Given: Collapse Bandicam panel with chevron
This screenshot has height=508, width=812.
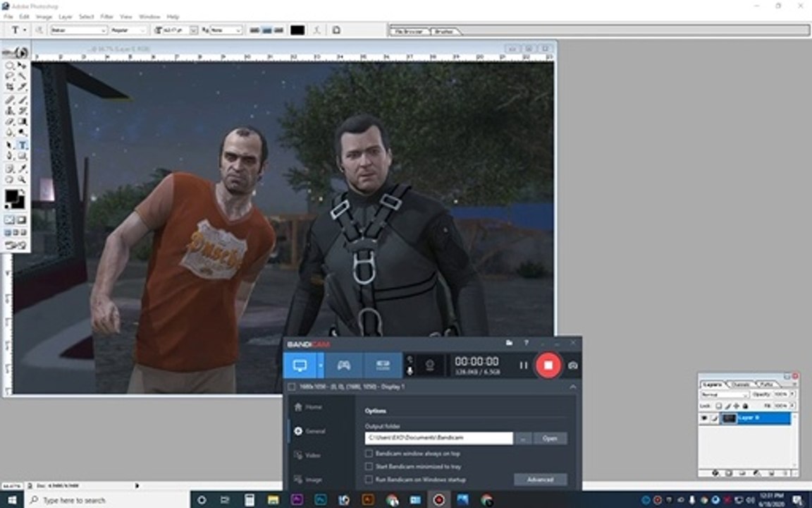Looking at the screenshot, I should click(x=573, y=387).
